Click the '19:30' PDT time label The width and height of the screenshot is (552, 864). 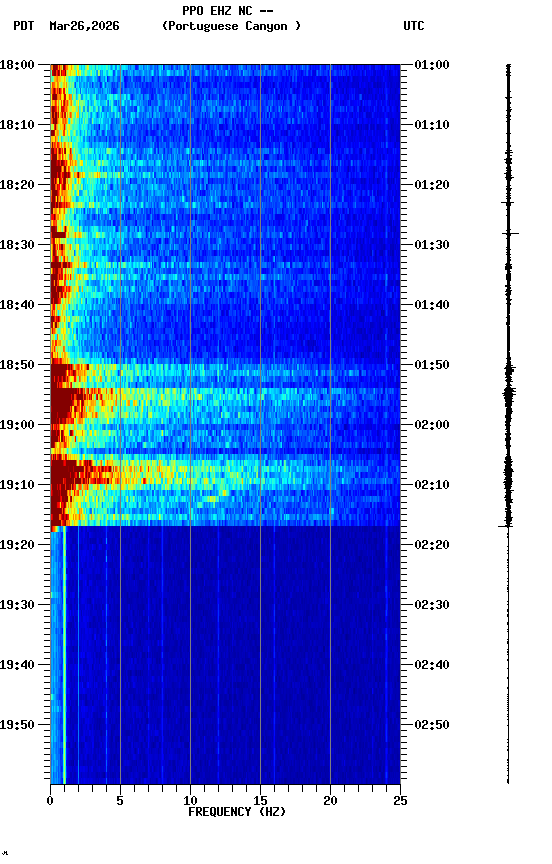pyautogui.click(x=17, y=605)
